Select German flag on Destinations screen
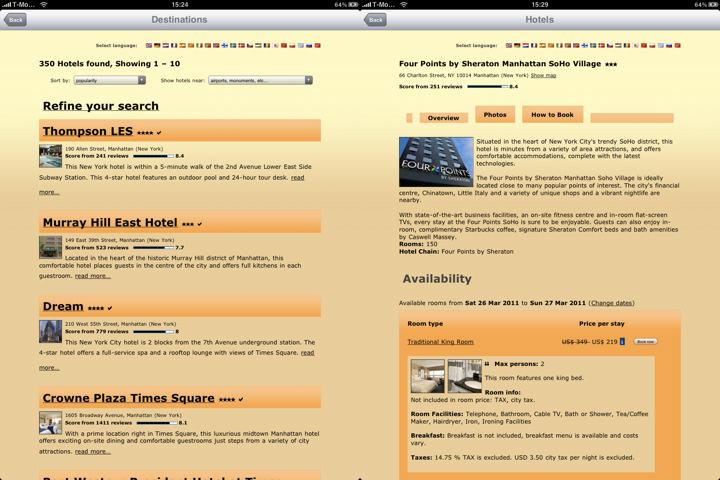This screenshot has height=480, width=720. [157, 45]
